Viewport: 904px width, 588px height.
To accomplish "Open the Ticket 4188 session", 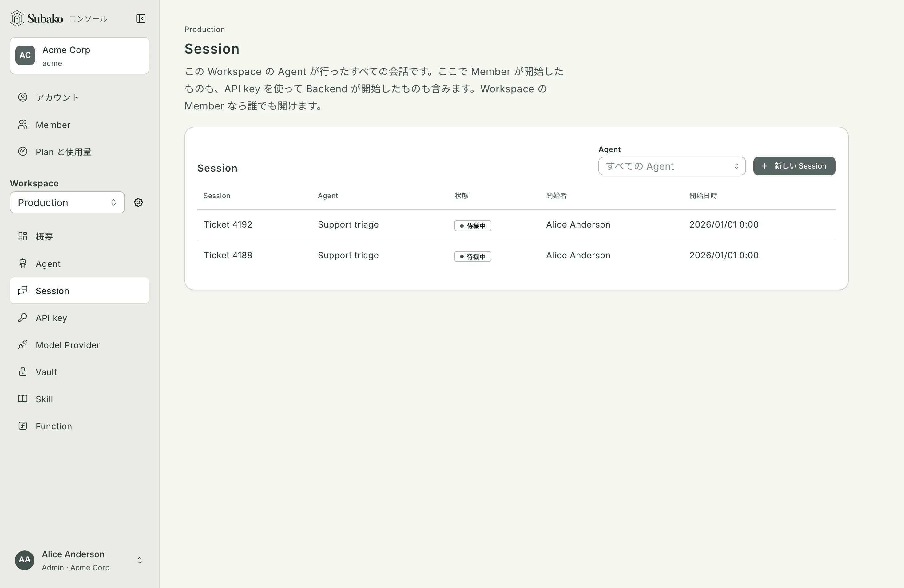I will tap(228, 255).
